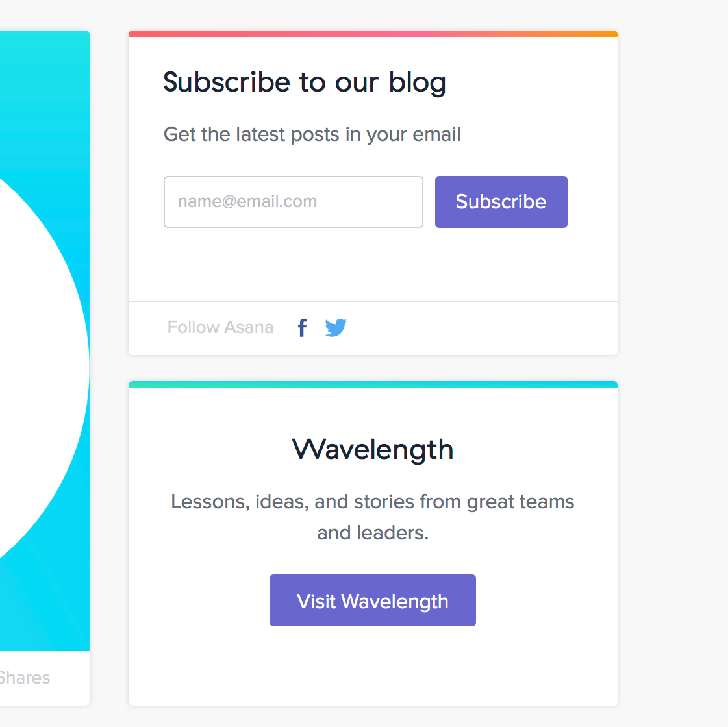
Task: Open Asana's Twitter bird icon
Action: (x=336, y=328)
